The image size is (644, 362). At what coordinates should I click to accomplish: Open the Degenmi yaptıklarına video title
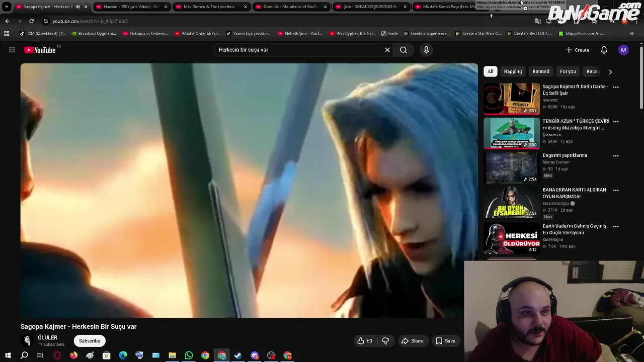(565, 155)
